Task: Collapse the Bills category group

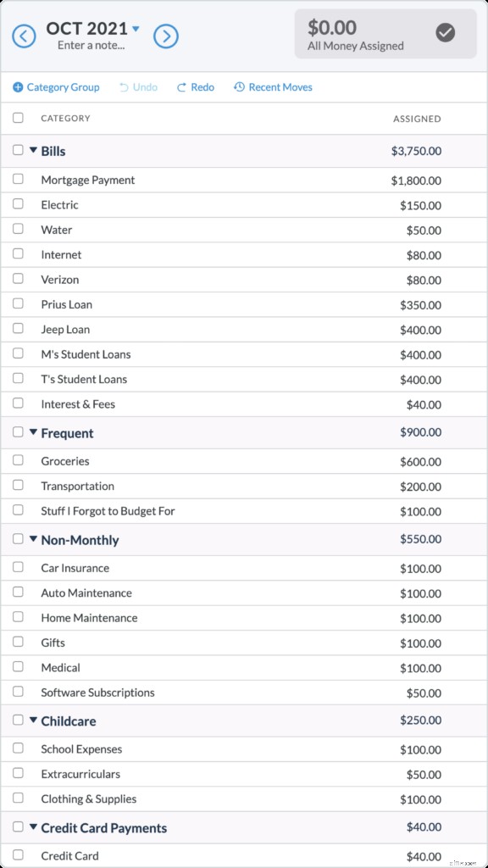Action: tap(33, 150)
